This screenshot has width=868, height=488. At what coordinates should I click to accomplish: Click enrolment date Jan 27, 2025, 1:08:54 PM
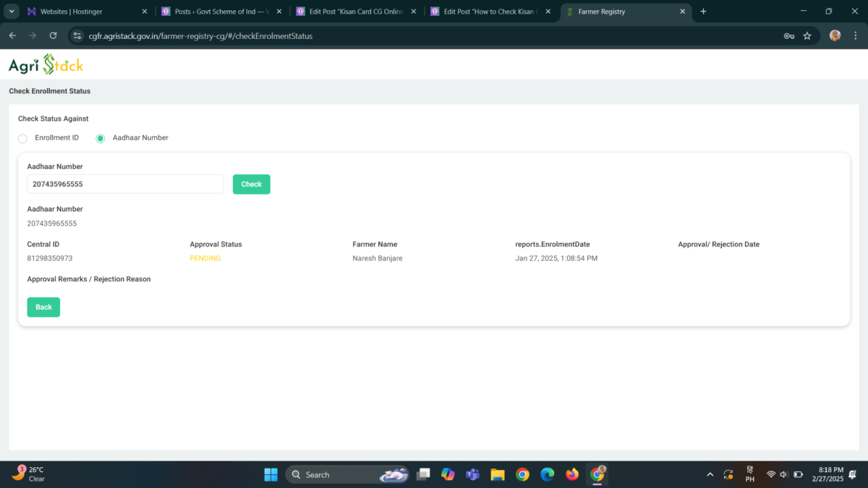pos(556,258)
